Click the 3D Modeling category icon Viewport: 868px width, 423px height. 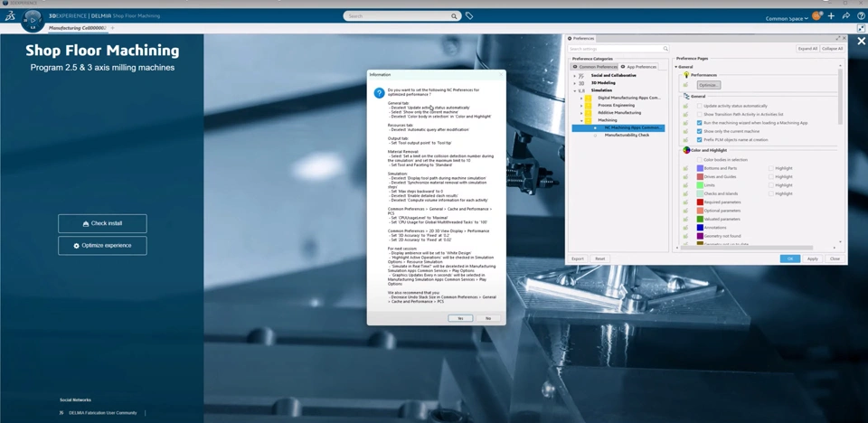(581, 82)
